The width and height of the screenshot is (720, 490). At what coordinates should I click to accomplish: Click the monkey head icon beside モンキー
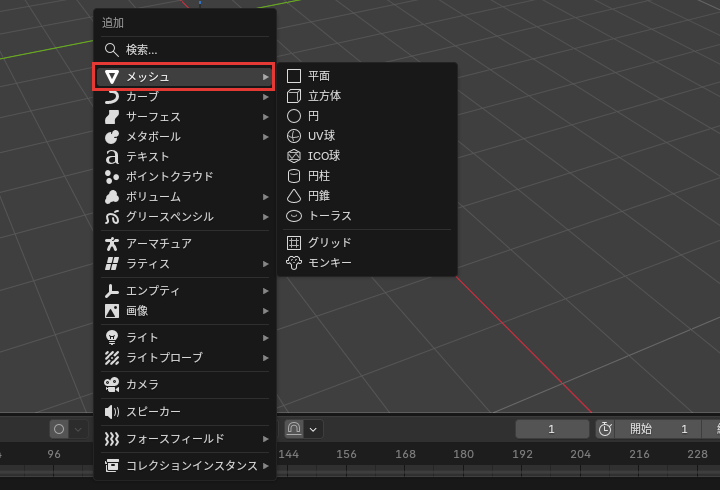coord(294,263)
